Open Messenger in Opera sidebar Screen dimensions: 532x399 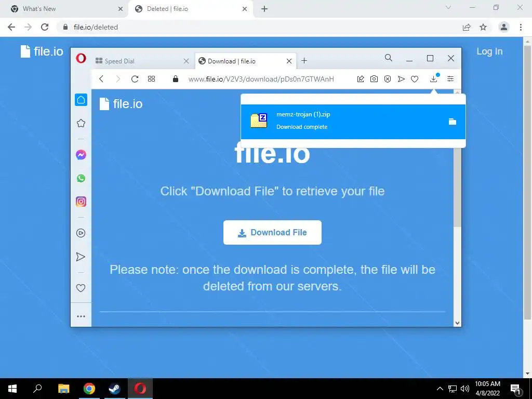pos(81,155)
